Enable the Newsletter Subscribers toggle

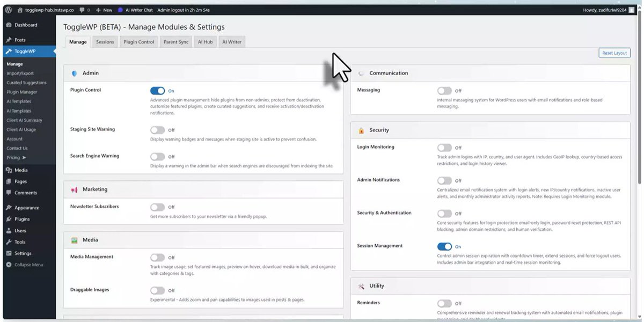158,207
